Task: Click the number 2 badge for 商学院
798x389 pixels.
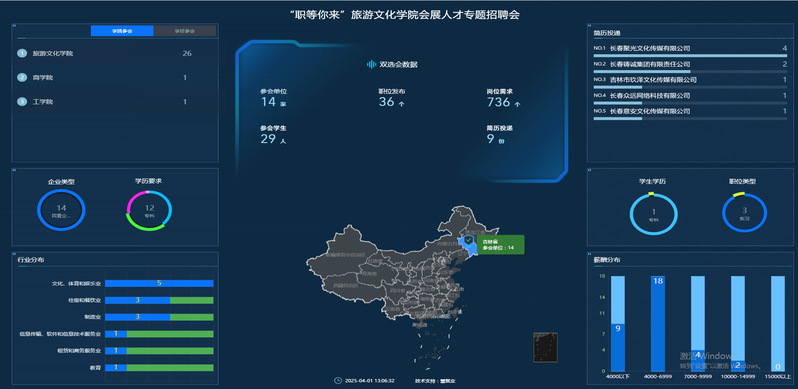Action: [21, 77]
